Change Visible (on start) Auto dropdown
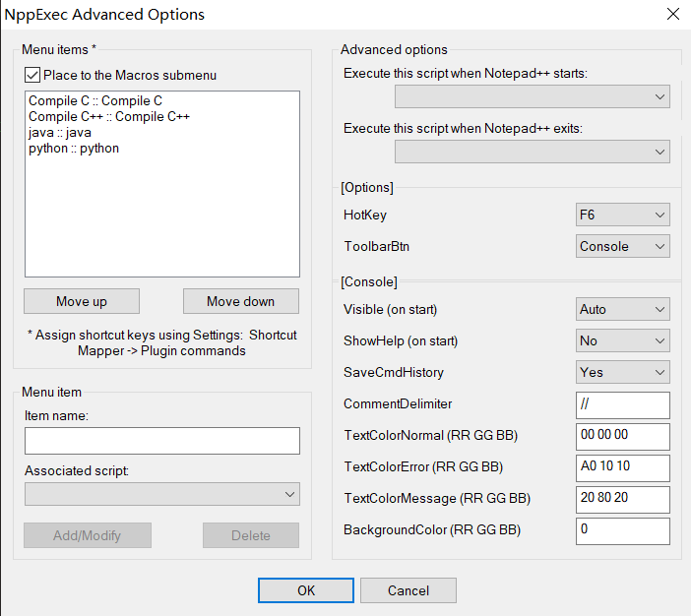The width and height of the screenshot is (691, 616). coord(622,309)
